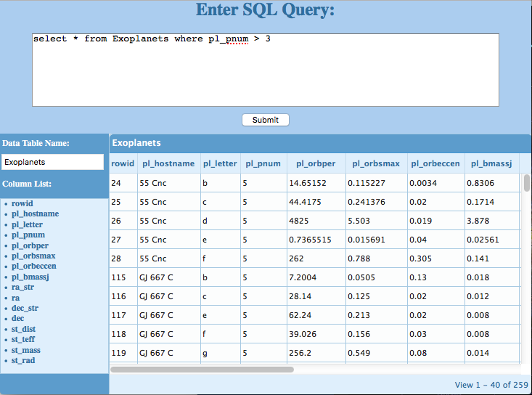Select ra in the Column List
This screenshot has height=395, width=532.
[x=16, y=298]
